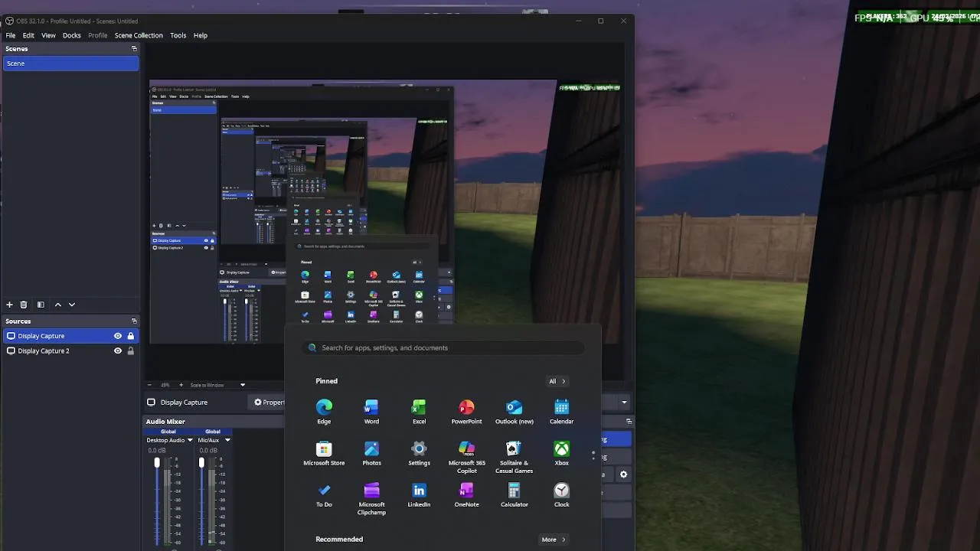
Task: Hide Display Capture source via eye icon
Action: (x=118, y=336)
